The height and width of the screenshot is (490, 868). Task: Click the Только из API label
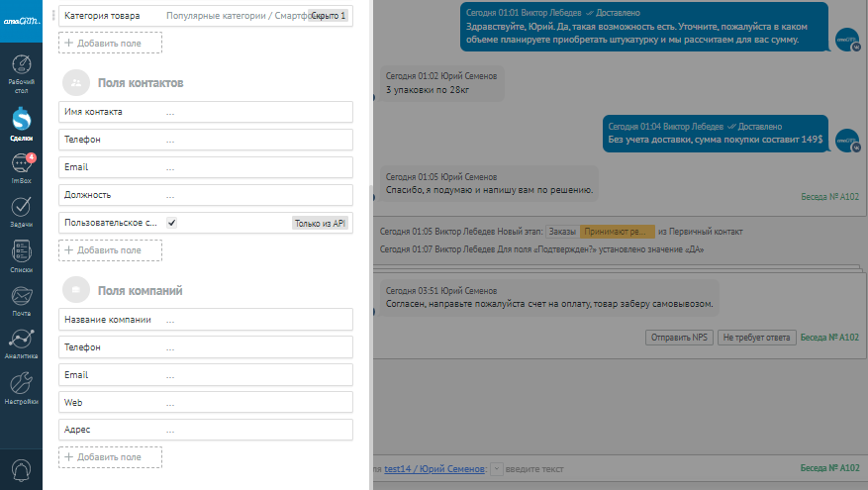tap(320, 224)
